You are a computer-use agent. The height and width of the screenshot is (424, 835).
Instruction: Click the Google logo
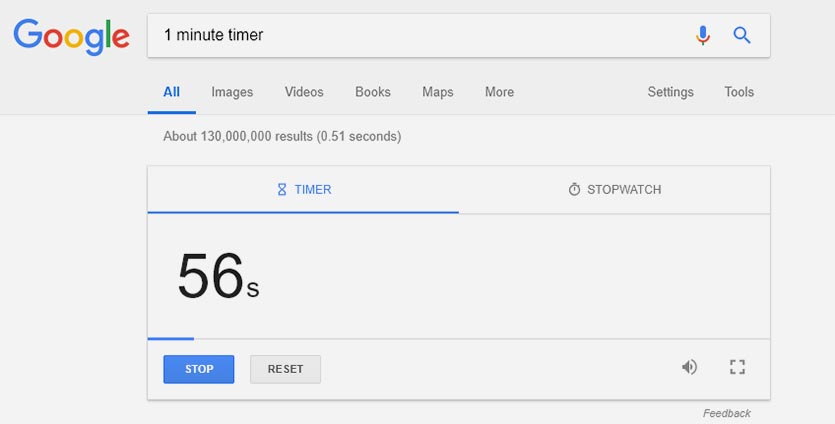pyautogui.click(x=71, y=36)
